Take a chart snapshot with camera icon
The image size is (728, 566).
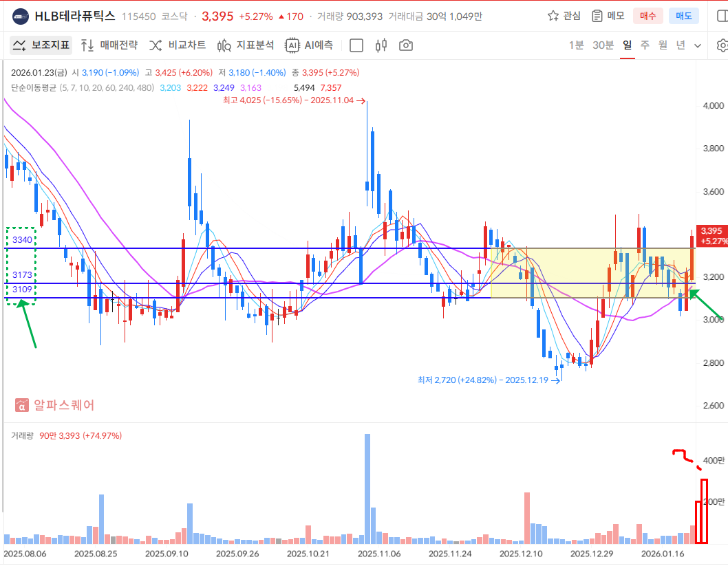coord(406,45)
